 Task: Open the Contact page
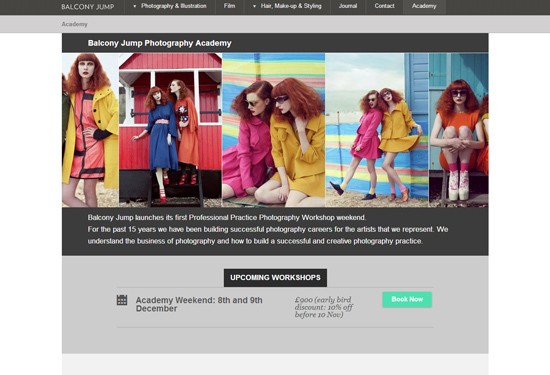pos(384,6)
